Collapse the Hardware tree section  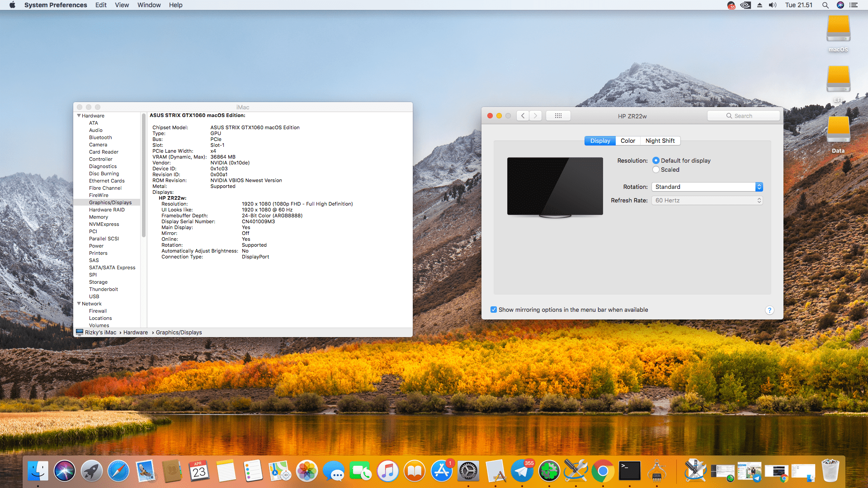point(79,116)
